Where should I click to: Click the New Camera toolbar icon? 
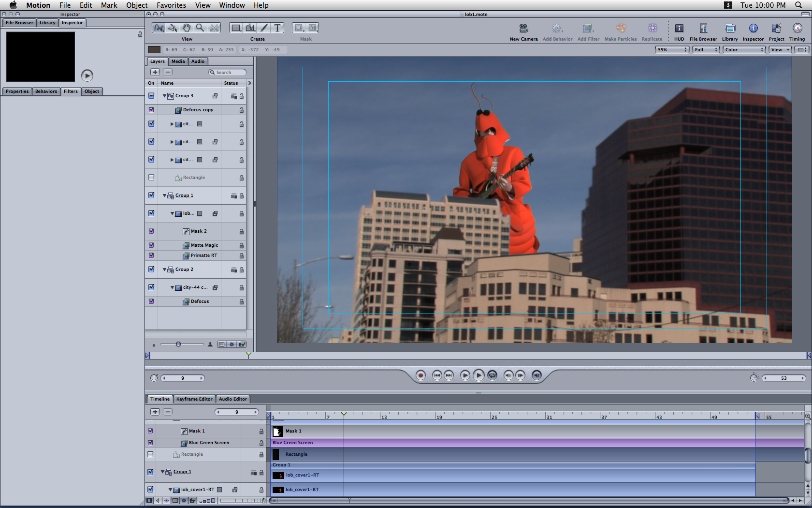point(523,29)
